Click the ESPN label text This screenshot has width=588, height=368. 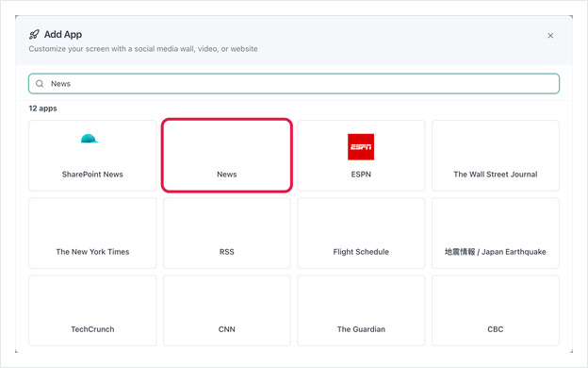point(361,175)
